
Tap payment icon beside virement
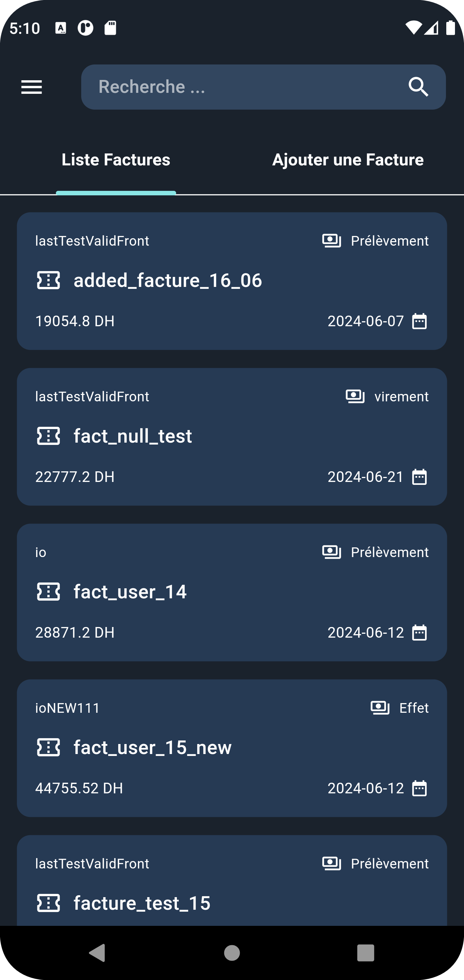(355, 397)
